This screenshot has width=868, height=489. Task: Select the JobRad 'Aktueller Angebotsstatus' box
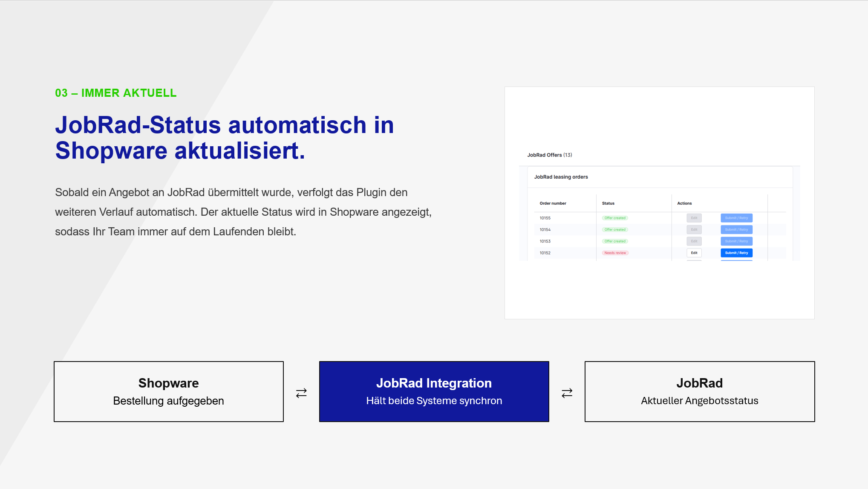pos(700,391)
